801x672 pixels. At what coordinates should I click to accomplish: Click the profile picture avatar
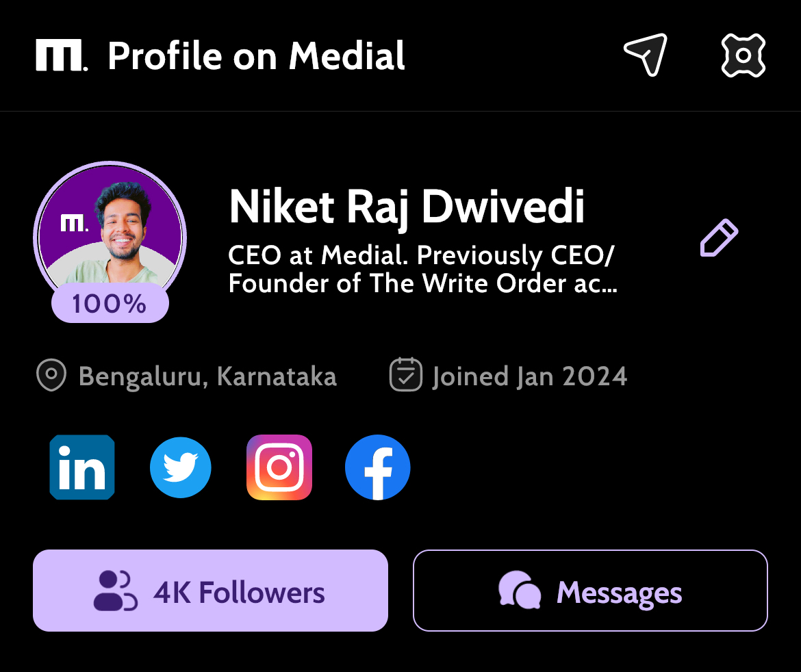tap(110, 233)
